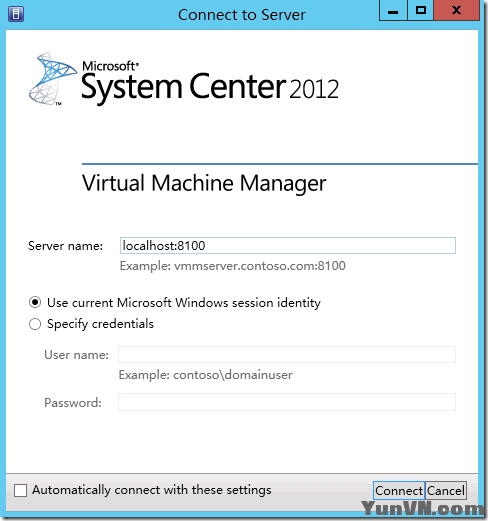
Task: Open the window system menu icon
Action: click(16, 14)
